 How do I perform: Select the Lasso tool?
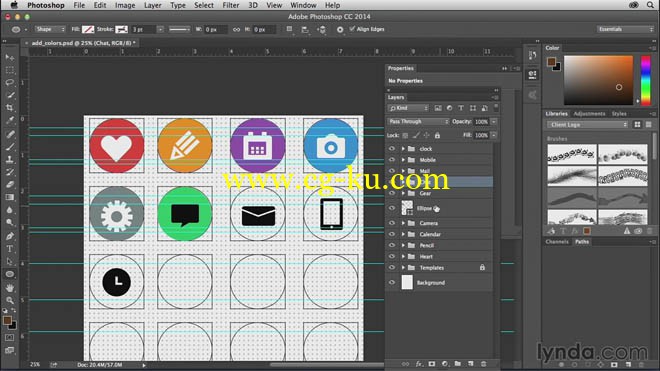(10, 83)
